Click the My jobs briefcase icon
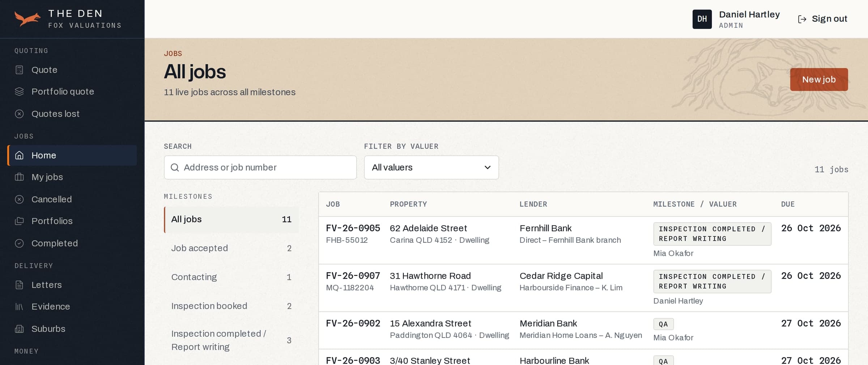The height and width of the screenshot is (365, 868). pos(19,177)
